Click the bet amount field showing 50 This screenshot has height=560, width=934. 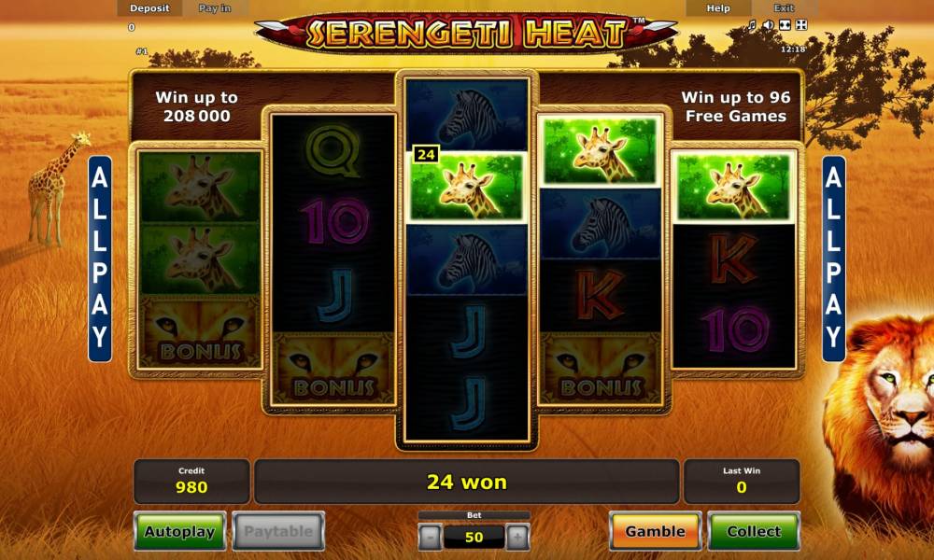(x=474, y=538)
